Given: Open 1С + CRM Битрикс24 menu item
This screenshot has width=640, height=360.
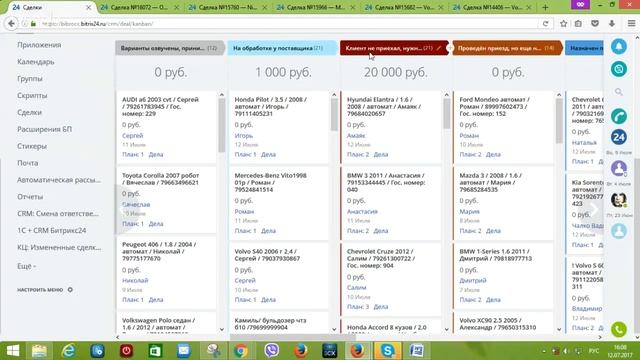Looking at the screenshot, I should point(52,230).
